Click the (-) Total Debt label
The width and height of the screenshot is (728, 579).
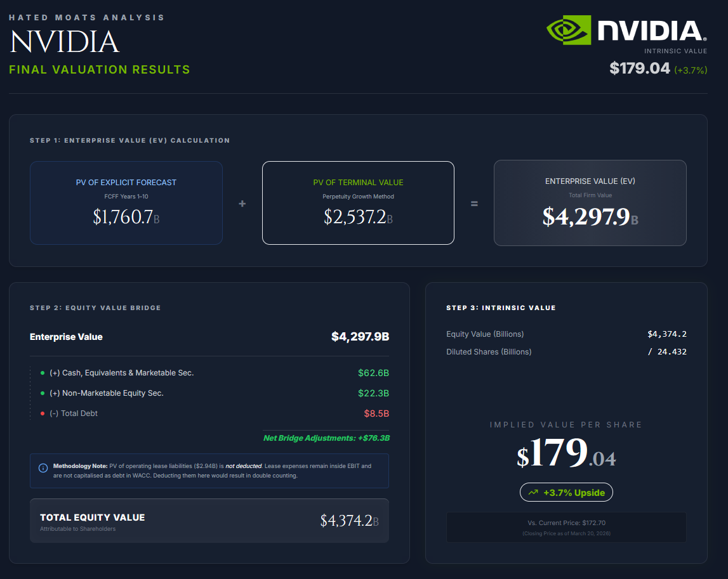click(74, 413)
